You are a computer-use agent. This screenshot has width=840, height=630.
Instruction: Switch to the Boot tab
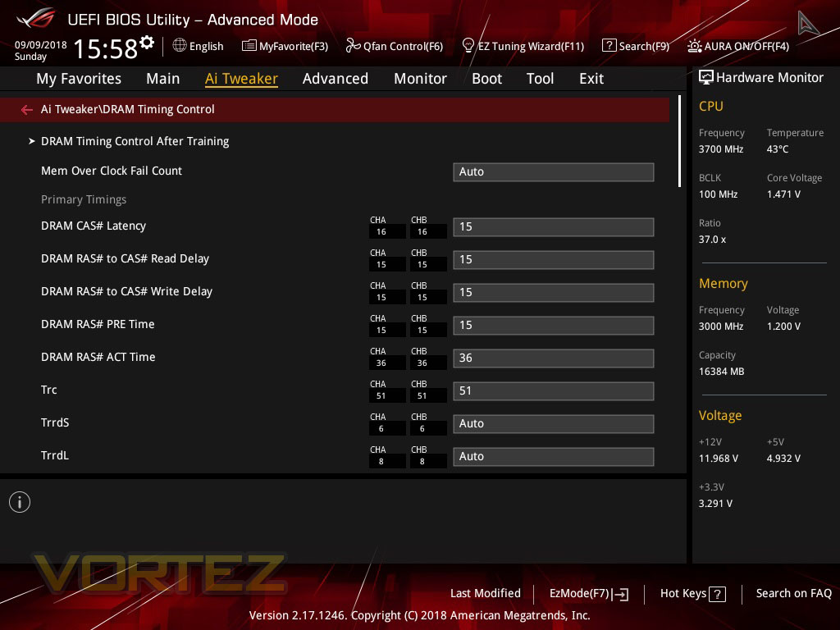pyautogui.click(x=486, y=79)
